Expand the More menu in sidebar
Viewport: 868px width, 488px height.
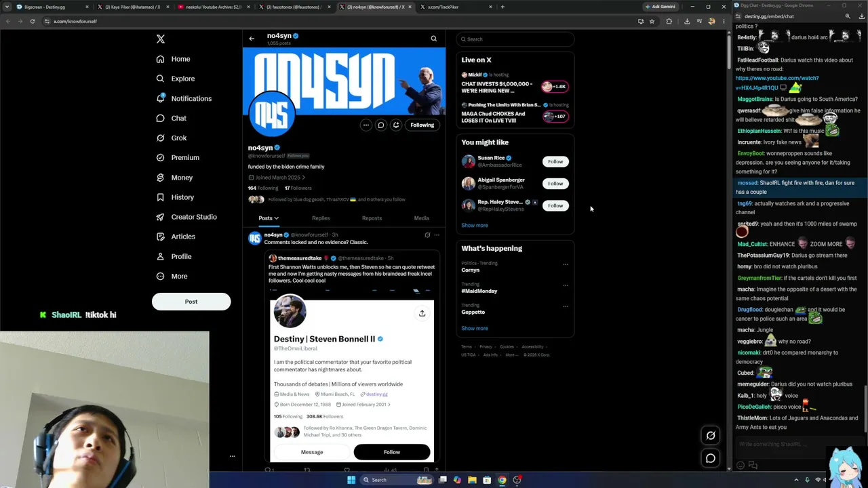[172, 276]
